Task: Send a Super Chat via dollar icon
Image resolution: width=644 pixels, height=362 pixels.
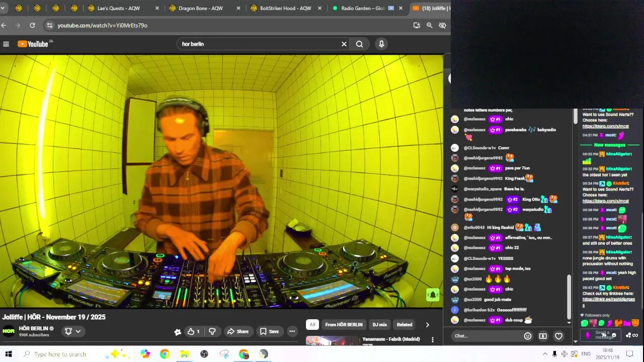Action: [x=543, y=336]
